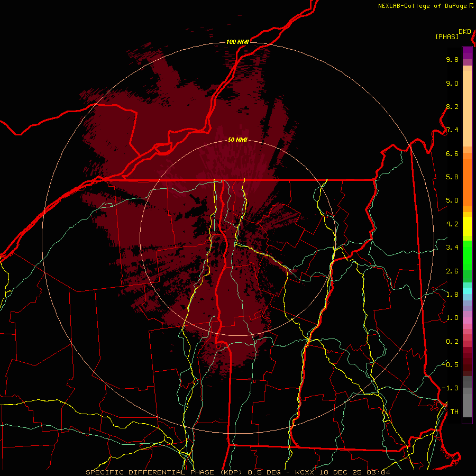Image resolution: width=476 pixels, height=476 pixels.
Task: Click the 3.4 color scale label
Action: 452,248
